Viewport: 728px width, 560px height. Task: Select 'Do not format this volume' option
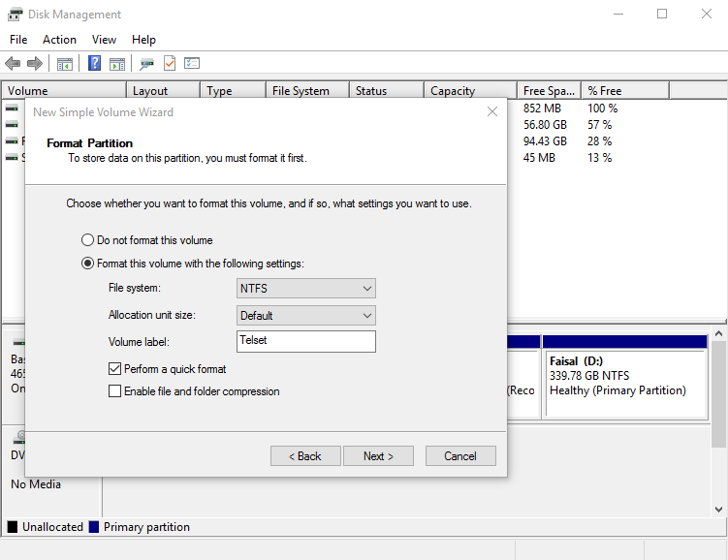88,240
